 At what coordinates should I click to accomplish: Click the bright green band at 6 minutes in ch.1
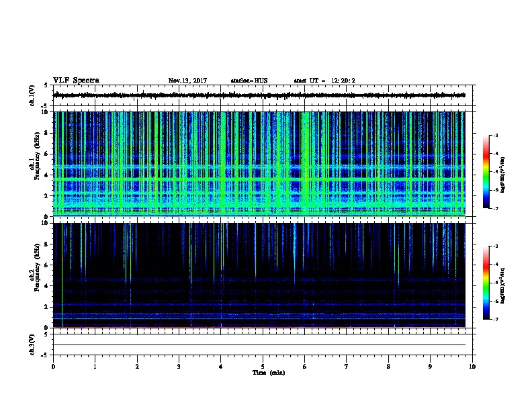click(x=306, y=164)
